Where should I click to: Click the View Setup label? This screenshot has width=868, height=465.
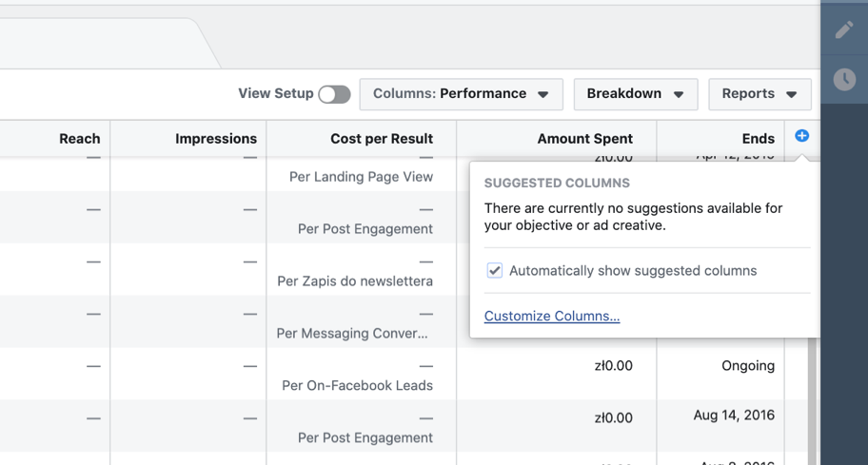pos(276,93)
